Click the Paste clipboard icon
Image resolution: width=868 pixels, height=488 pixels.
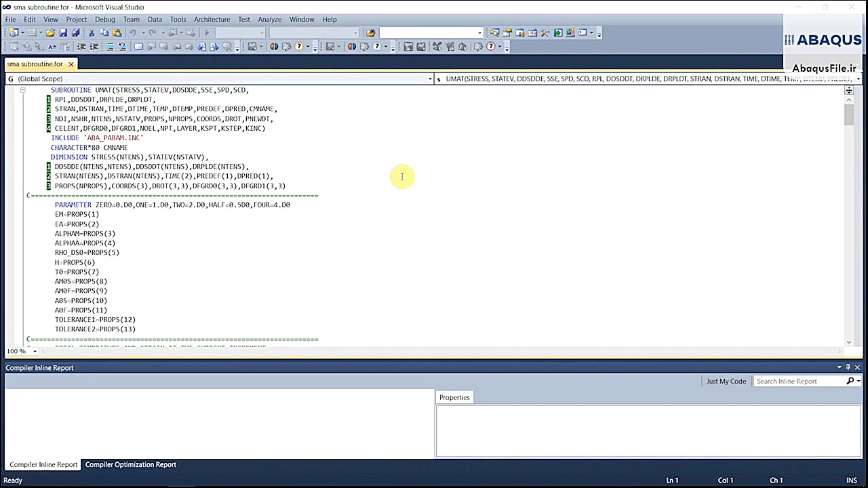click(117, 33)
